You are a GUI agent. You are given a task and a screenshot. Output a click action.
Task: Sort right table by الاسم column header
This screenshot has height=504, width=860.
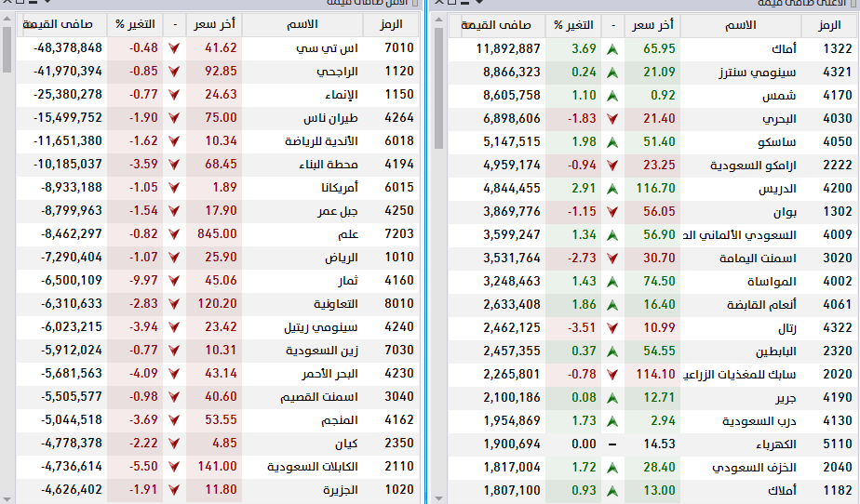pyautogui.click(x=741, y=25)
